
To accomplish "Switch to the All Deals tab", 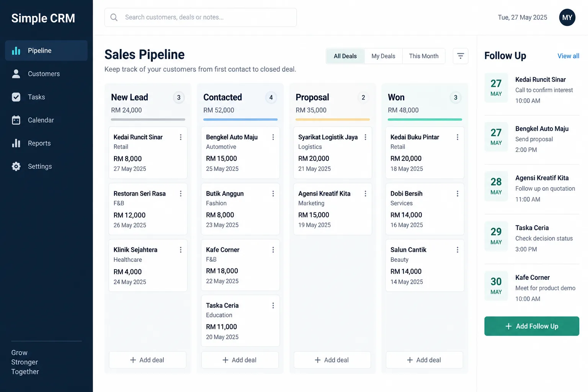I will (x=345, y=56).
